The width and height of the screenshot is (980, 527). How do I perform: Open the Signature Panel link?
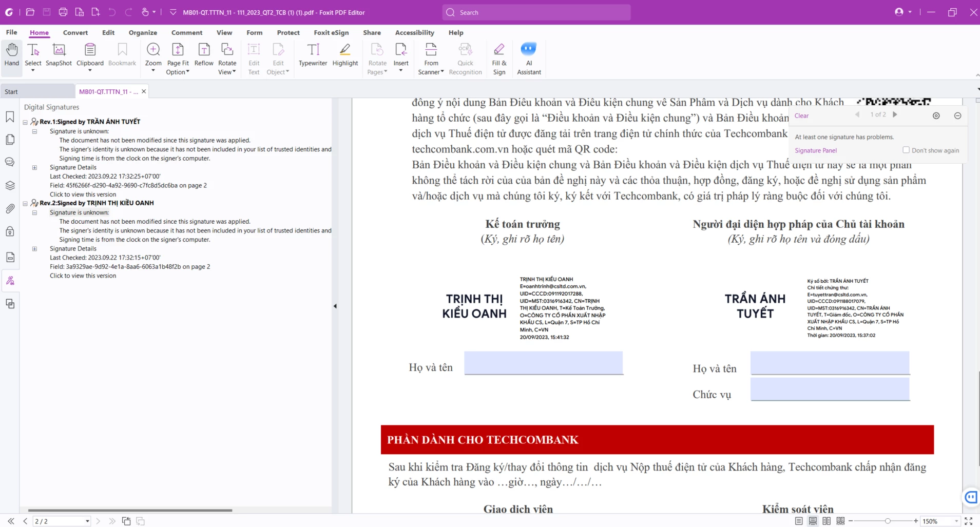pyautogui.click(x=815, y=150)
